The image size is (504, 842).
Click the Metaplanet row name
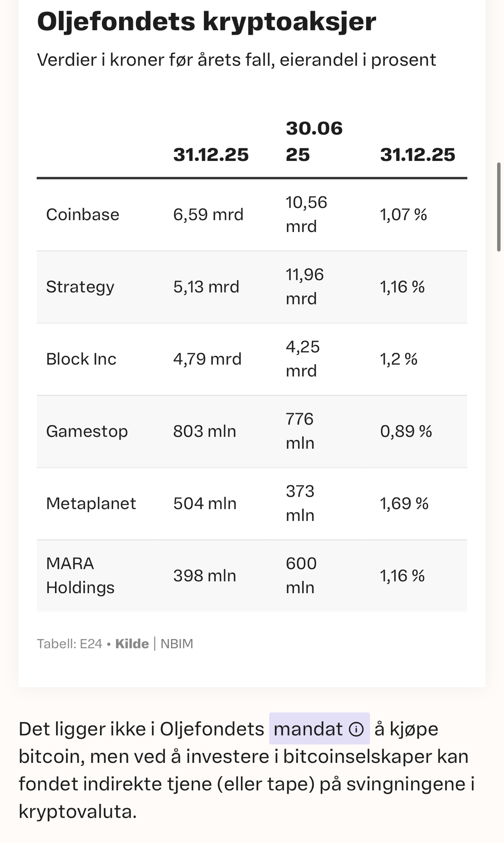[91, 504]
